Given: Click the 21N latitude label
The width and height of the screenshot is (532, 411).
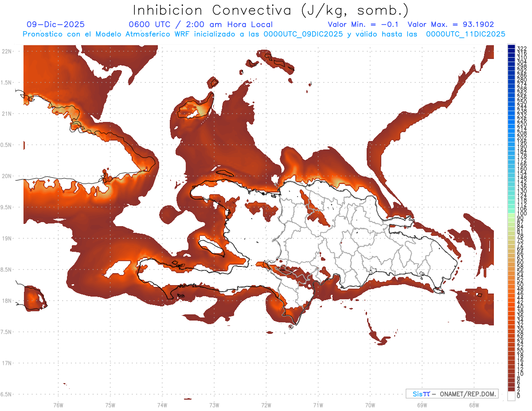Looking at the screenshot, I should click(x=7, y=114).
